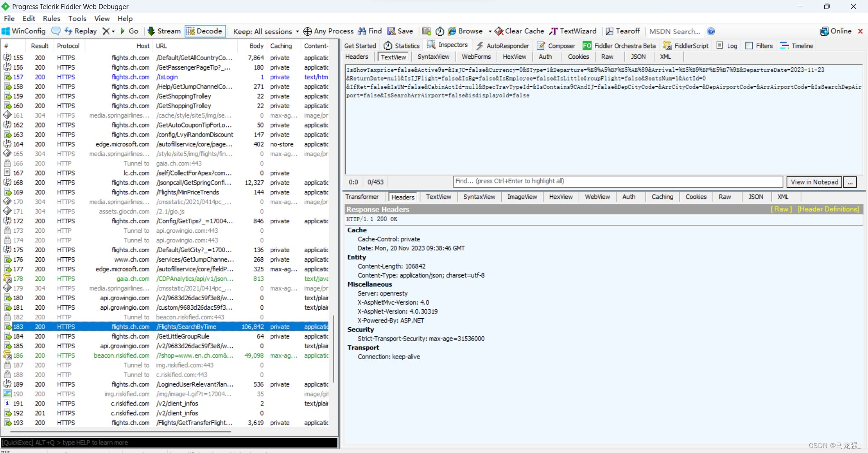
Task: Open the Transformer response tab
Action: 362,197
